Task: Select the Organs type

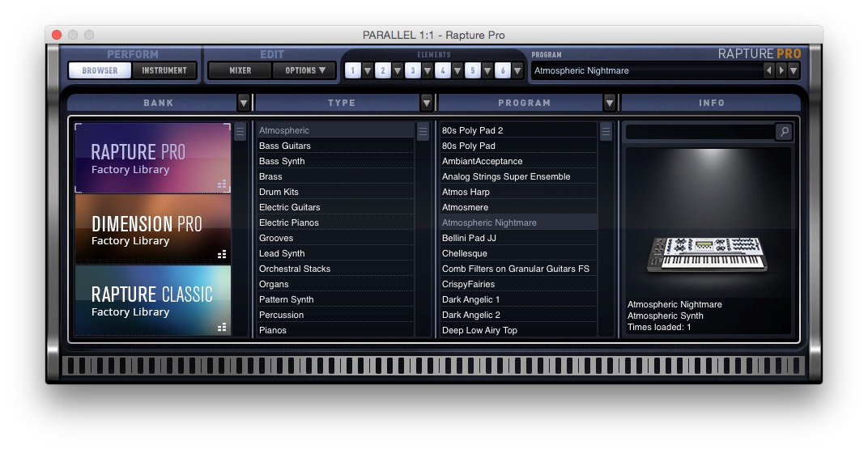Action: [335, 284]
